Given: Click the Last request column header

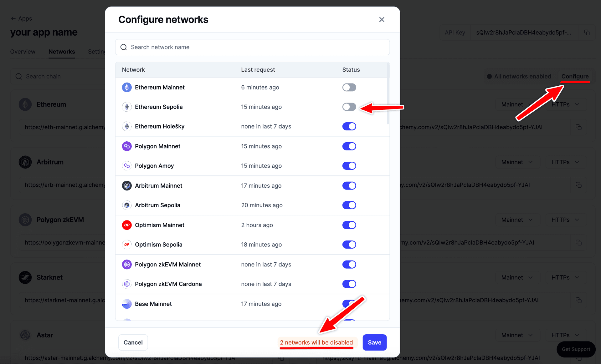Looking at the screenshot, I should (258, 70).
